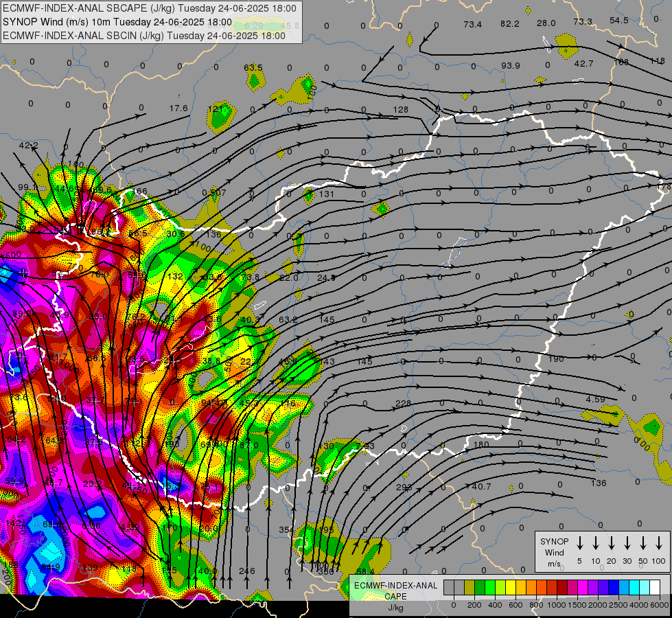Screen dimensions: 672x618
Task: Click the '4000' tick label in the CAPE legend
Action: 640,605
